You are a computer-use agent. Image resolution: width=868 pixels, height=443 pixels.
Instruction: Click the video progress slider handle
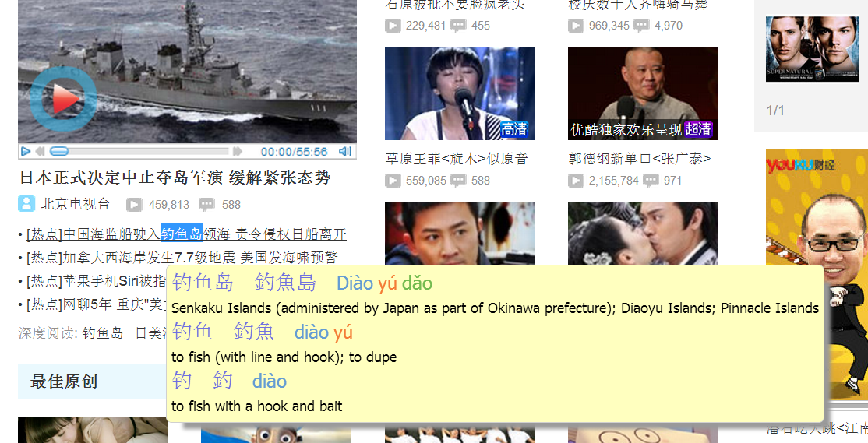(x=58, y=151)
